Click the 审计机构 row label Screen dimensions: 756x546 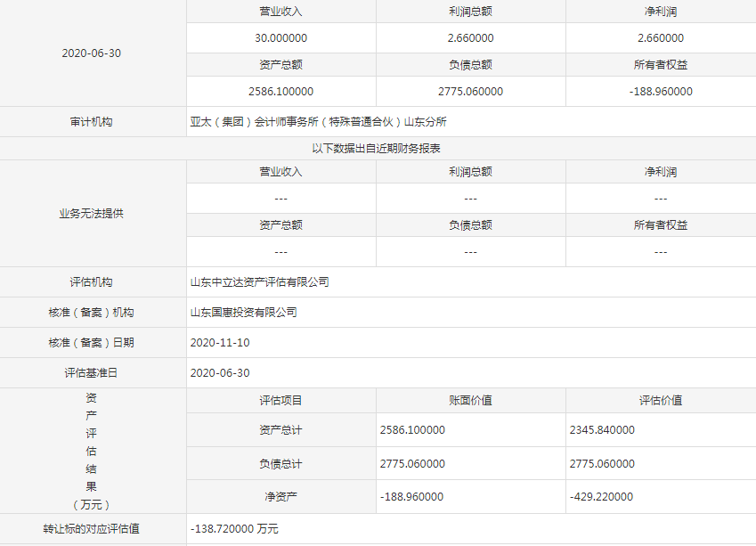[92, 122]
